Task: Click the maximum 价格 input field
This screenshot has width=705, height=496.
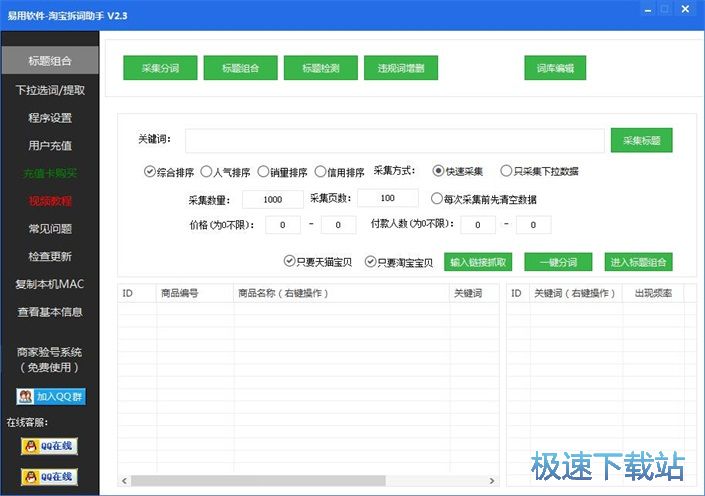Action: [338, 225]
